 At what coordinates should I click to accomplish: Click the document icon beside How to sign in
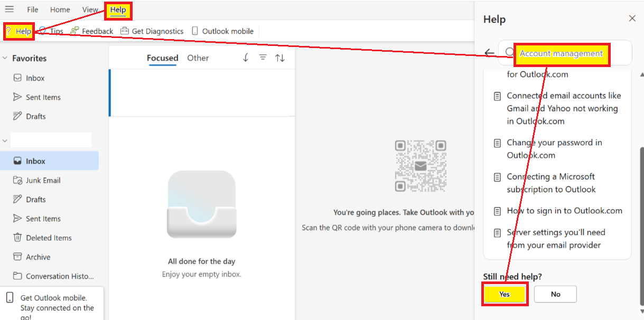coord(497,211)
